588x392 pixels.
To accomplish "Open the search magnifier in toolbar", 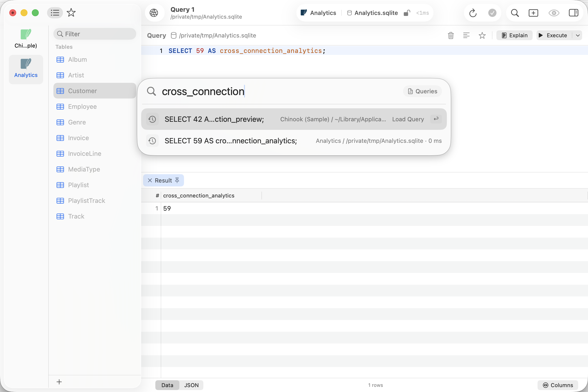I will point(515,13).
